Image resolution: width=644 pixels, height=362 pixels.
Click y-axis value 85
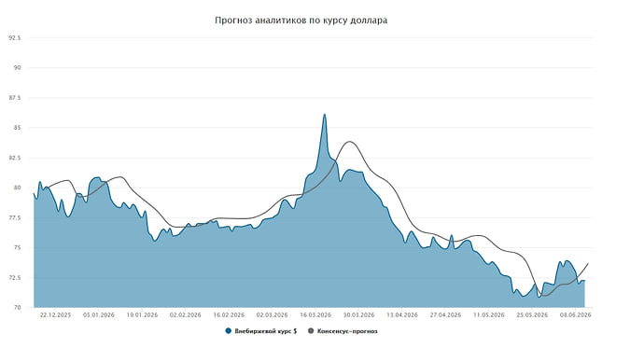click(x=18, y=128)
